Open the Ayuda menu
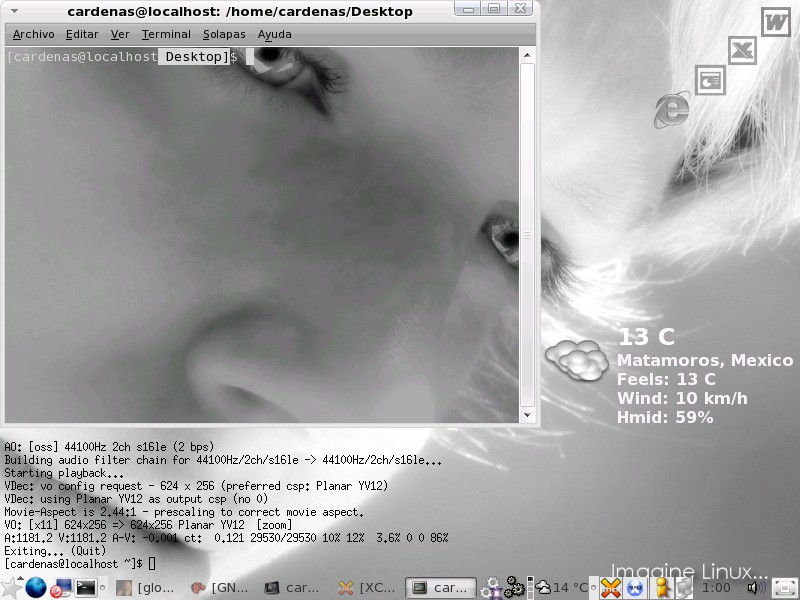Viewport: 800px width, 600px height. tap(274, 34)
